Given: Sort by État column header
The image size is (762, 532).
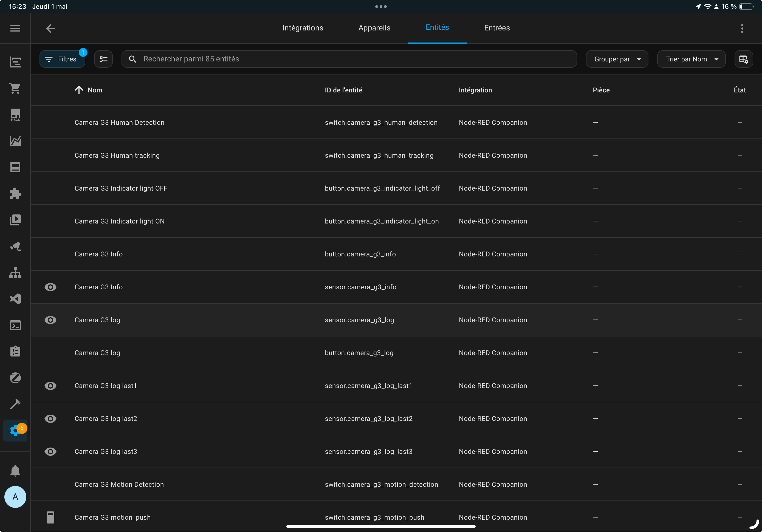Looking at the screenshot, I should 740,90.
